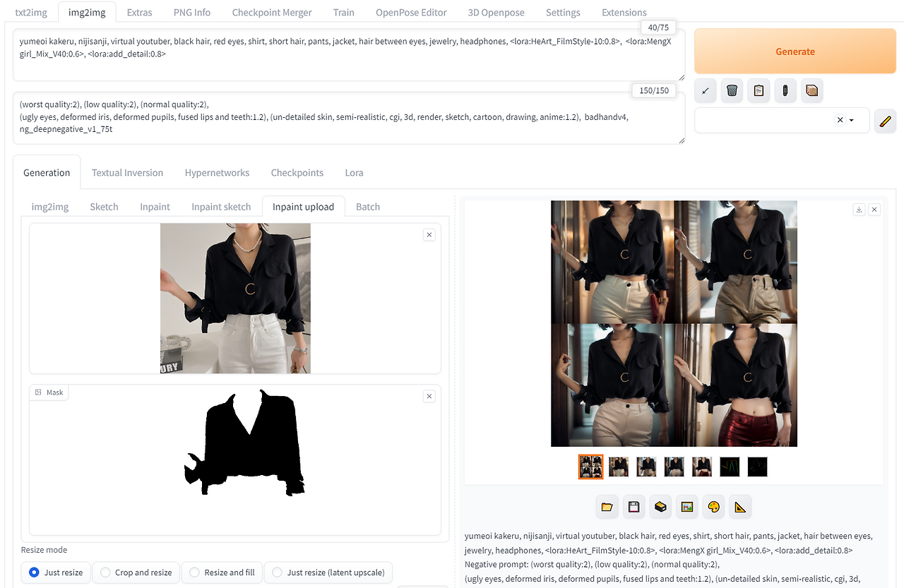Clear the prompt with the trash can icon

pyautogui.click(x=732, y=90)
